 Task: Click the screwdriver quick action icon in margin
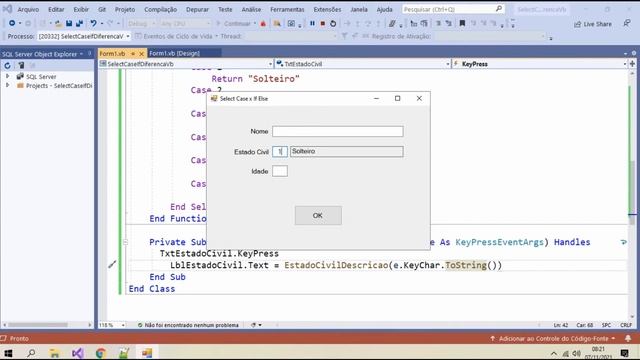click(112, 264)
